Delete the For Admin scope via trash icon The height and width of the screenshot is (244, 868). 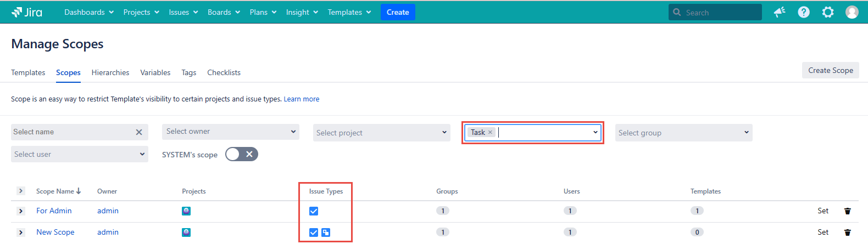pos(847,211)
